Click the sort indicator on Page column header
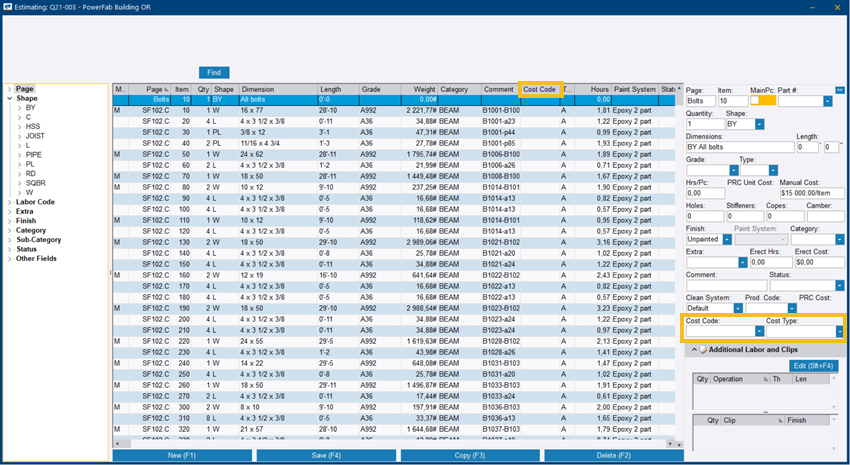The width and height of the screenshot is (850, 465). coord(165,89)
